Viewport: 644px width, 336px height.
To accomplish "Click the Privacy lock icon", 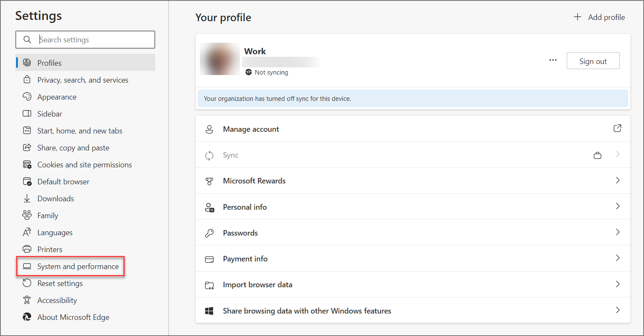I will click(x=27, y=80).
